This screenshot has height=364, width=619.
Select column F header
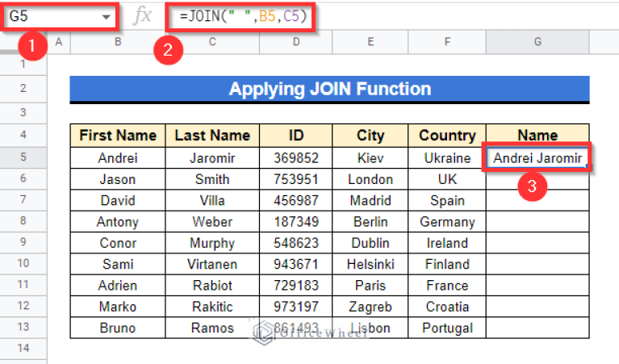[447, 42]
